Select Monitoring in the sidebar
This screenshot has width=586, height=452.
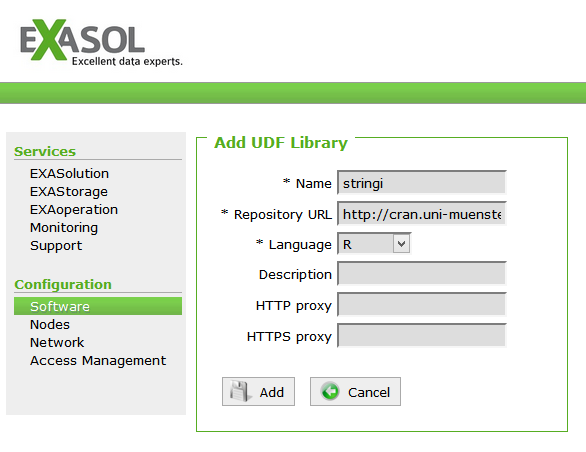64,227
